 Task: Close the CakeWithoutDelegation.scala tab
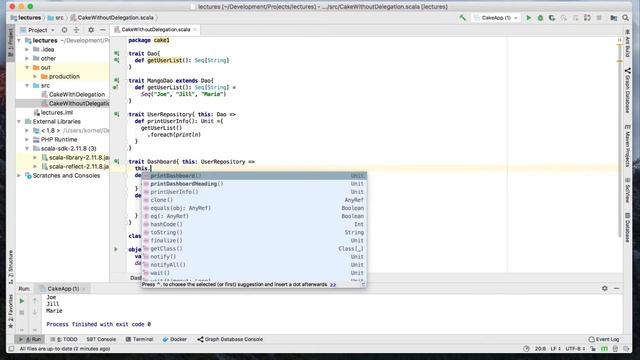click(195, 30)
